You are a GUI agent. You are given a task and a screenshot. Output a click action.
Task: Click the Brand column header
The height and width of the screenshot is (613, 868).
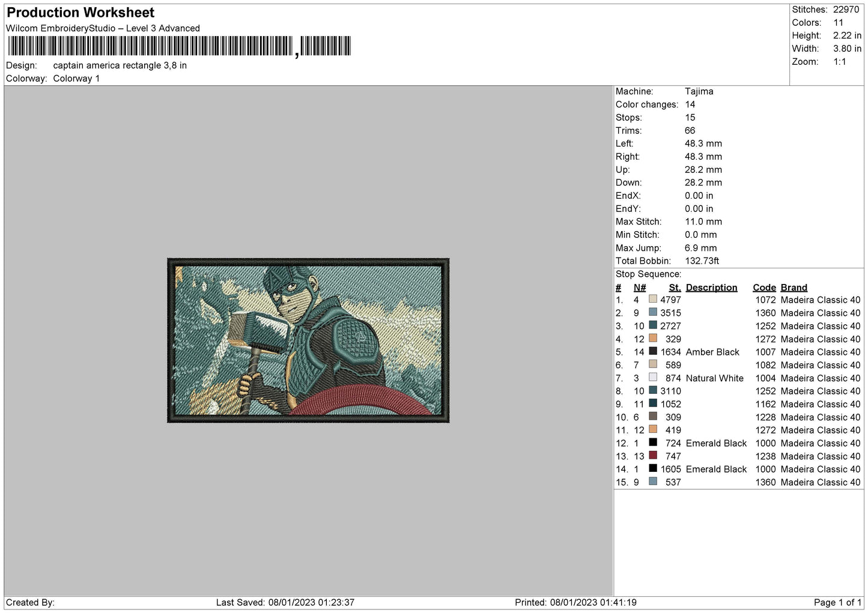[x=794, y=288]
